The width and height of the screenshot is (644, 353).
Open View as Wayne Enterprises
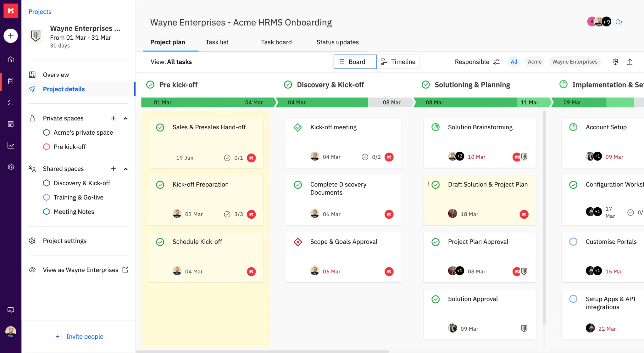[80, 270]
